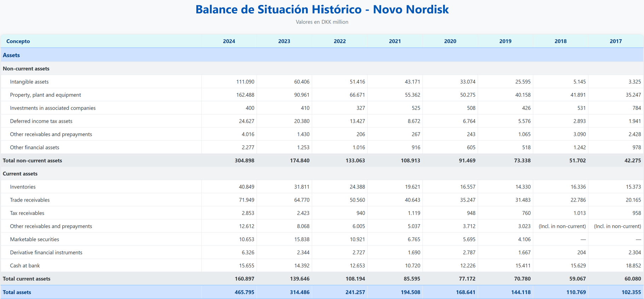Select Tax receivables 2021 value 1.119
The height and width of the screenshot is (299, 644).
[414, 213]
